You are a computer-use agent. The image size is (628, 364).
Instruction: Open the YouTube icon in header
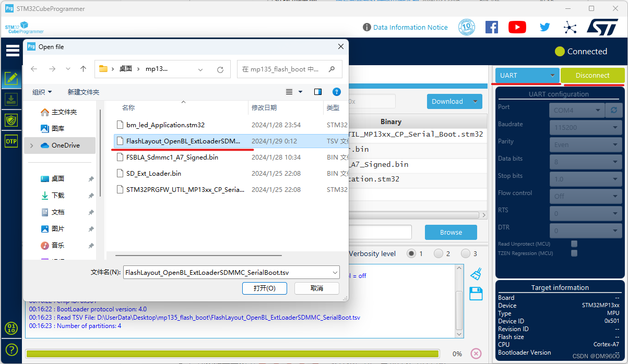(x=517, y=27)
